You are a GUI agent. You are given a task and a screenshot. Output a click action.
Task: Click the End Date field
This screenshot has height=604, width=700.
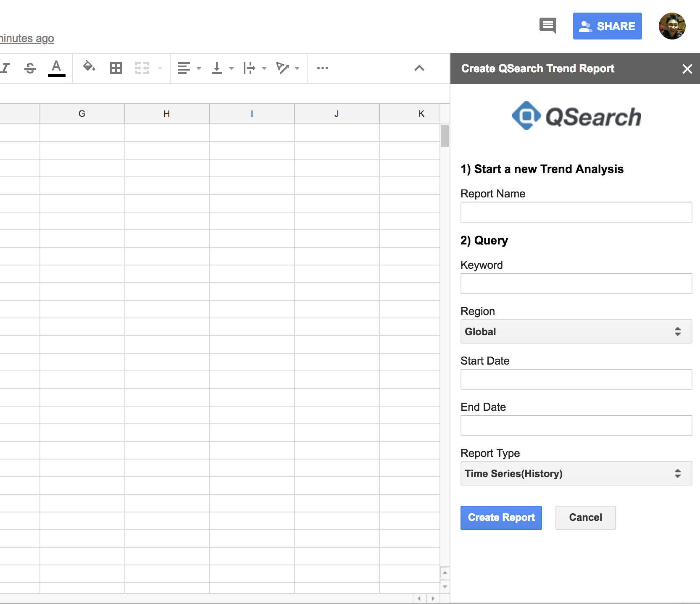pyautogui.click(x=576, y=425)
